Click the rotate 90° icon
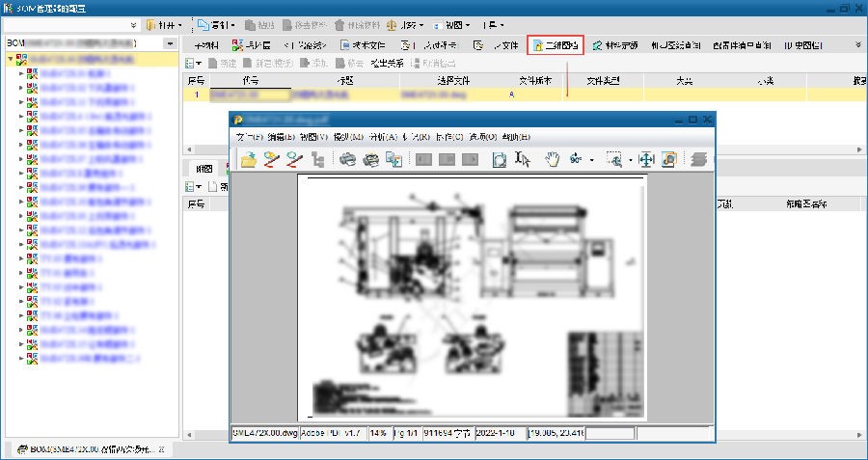This screenshot has height=460, width=868. pyautogui.click(x=576, y=160)
